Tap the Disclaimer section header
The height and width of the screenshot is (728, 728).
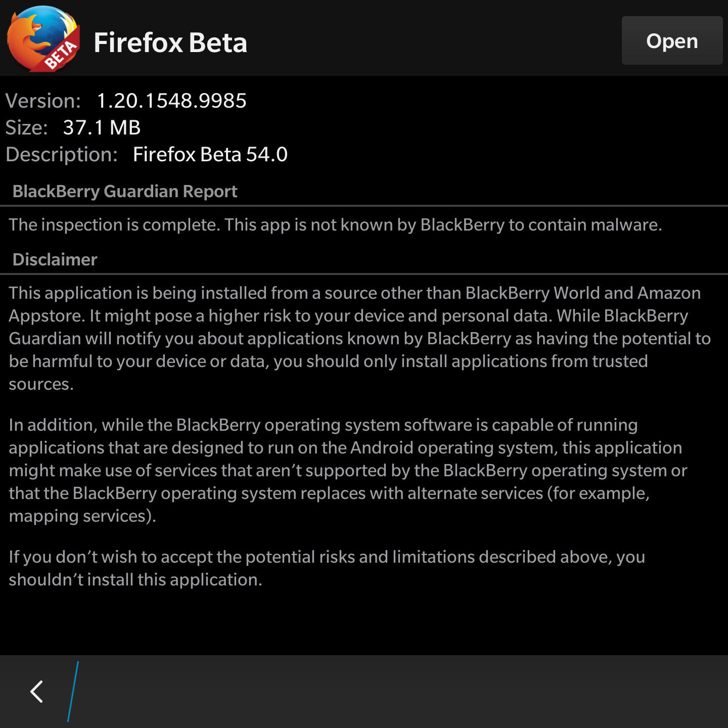(x=55, y=259)
